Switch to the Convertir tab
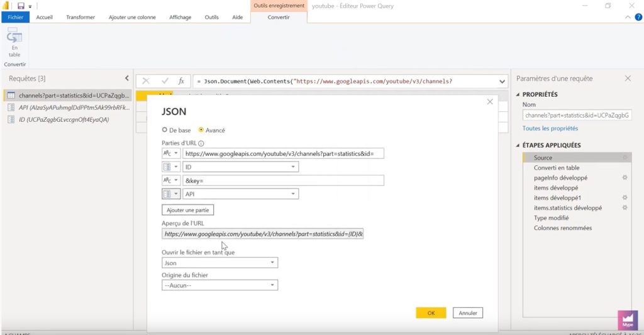 279,17
